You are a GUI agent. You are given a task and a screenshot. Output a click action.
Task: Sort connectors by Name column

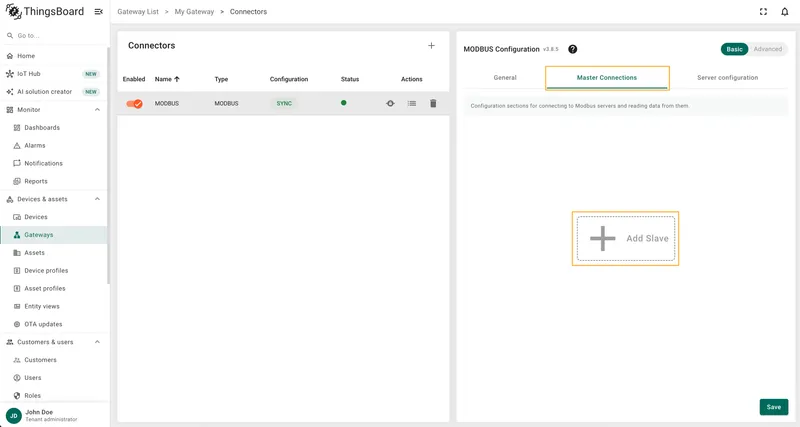pos(167,79)
